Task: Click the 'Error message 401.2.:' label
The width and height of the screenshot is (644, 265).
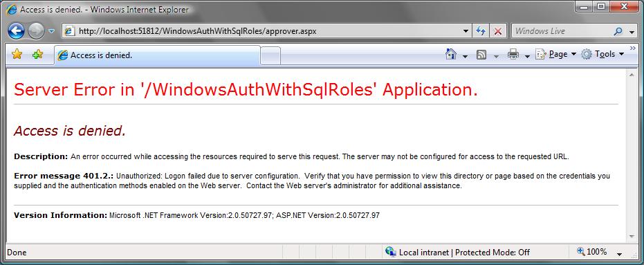Action: 64,176
